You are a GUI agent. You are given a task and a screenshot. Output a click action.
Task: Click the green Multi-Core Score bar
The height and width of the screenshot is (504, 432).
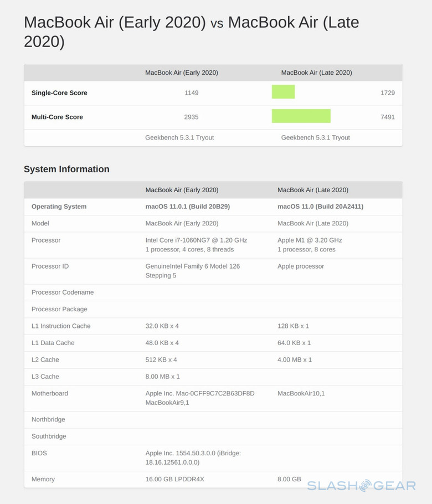tap(301, 116)
